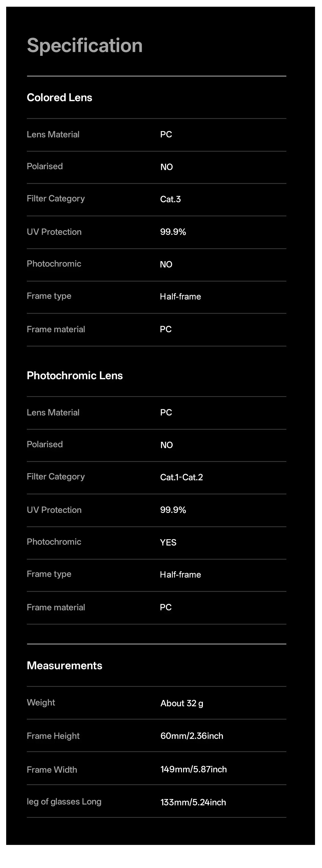Viewport: 322px width, 868px height.
Task: Select the 149mm/5.87inch frame width value
Action: 194,769
